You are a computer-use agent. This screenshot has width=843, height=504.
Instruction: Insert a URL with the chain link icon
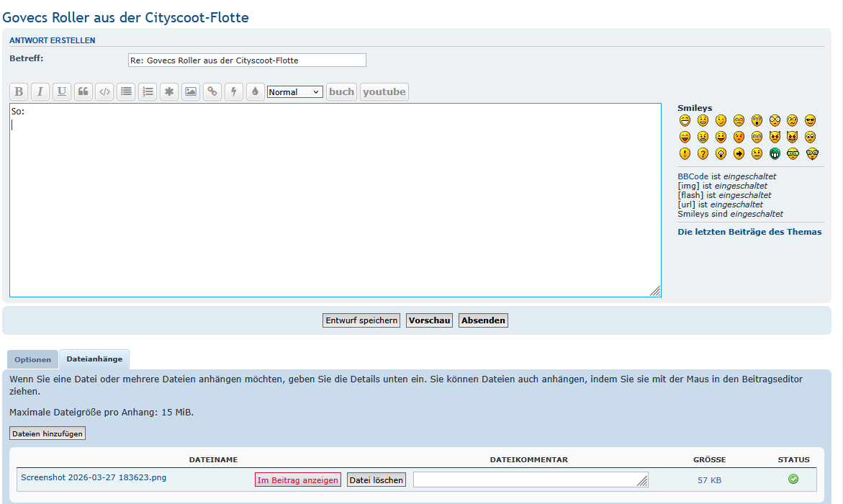(x=212, y=91)
